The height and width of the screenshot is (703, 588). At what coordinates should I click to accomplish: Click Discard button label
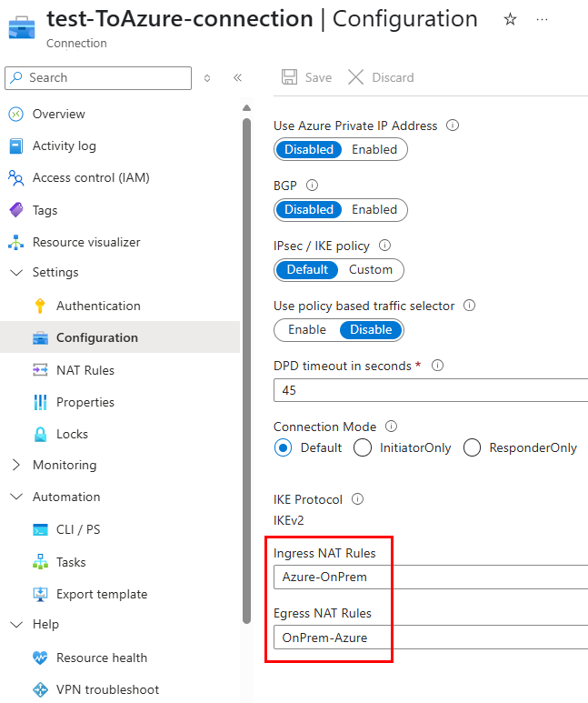[x=393, y=77]
